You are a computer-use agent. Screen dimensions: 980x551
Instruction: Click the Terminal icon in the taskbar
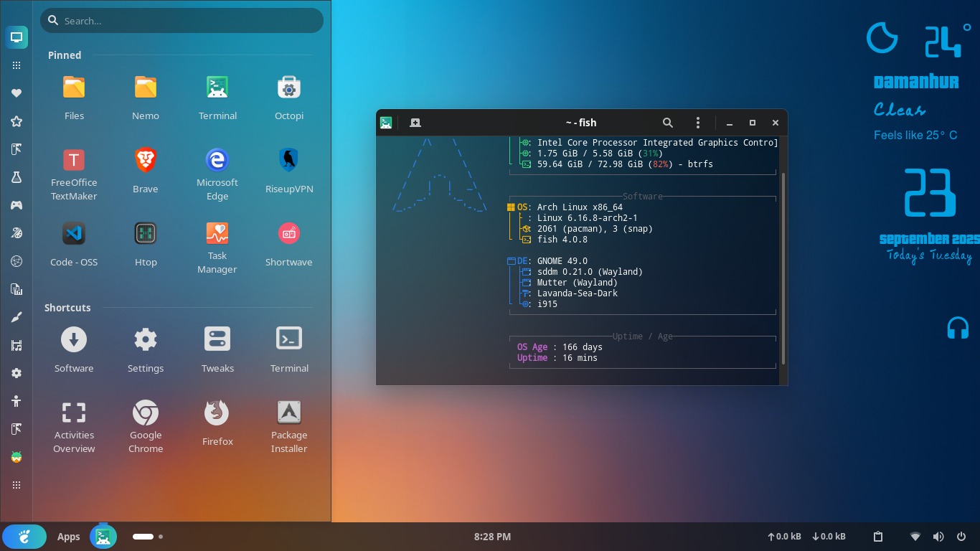(x=103, y=537)
